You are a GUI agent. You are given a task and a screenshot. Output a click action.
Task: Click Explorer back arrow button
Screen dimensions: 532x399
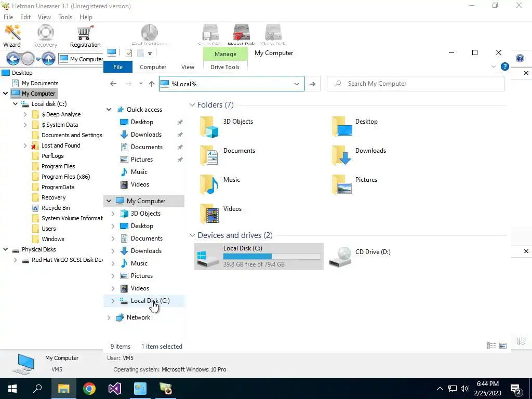[x=113, y=84]
